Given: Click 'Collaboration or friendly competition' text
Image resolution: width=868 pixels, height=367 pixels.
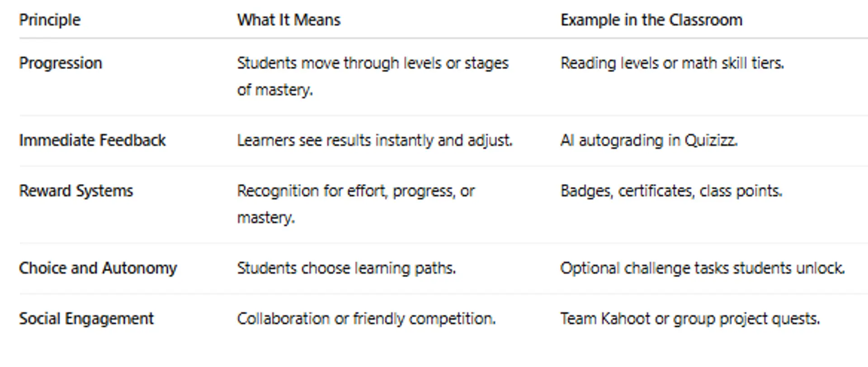Looking at the screenshot, I should (x=366, y=319).
